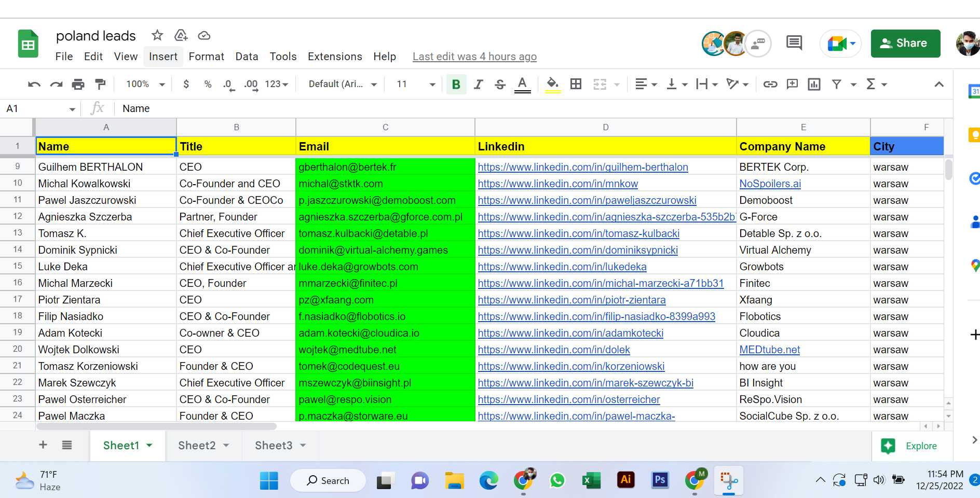Open the text color picker
The height and width of the screenshot is (498, 980).
pyautogui.click(x=522, y=85)
